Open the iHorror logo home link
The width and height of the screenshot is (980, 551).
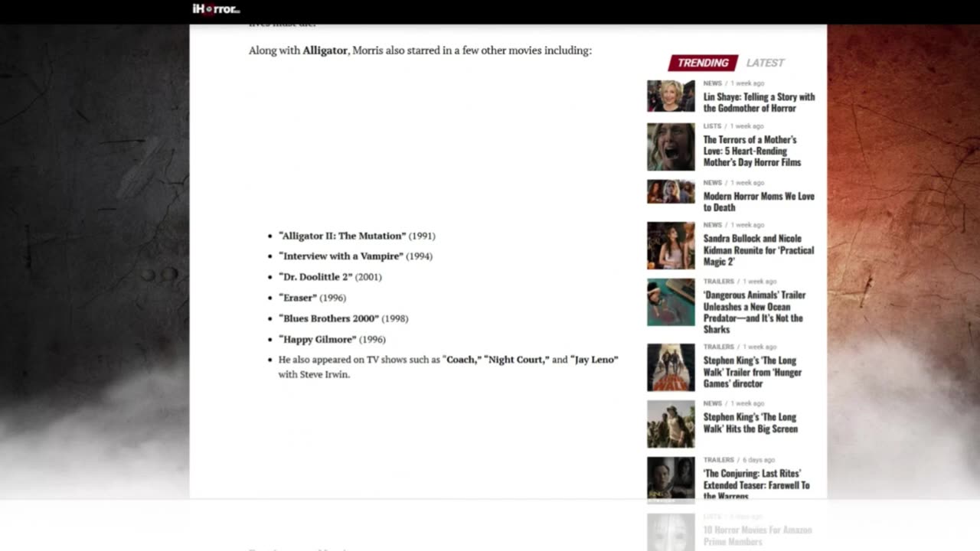pos(216,9)
